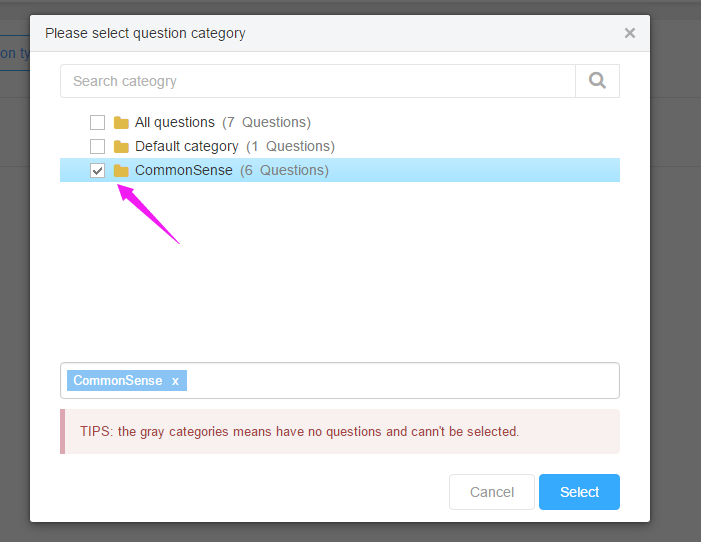Screen dimensions: 701x542
Task: Confirm with the blue Select button
Action: click(x=579, y=492)
